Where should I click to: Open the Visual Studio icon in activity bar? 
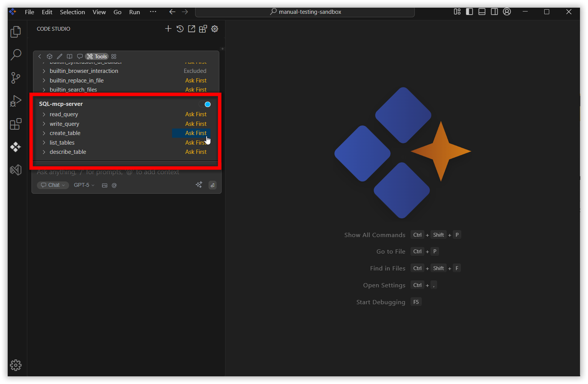(x=16, y=170)
